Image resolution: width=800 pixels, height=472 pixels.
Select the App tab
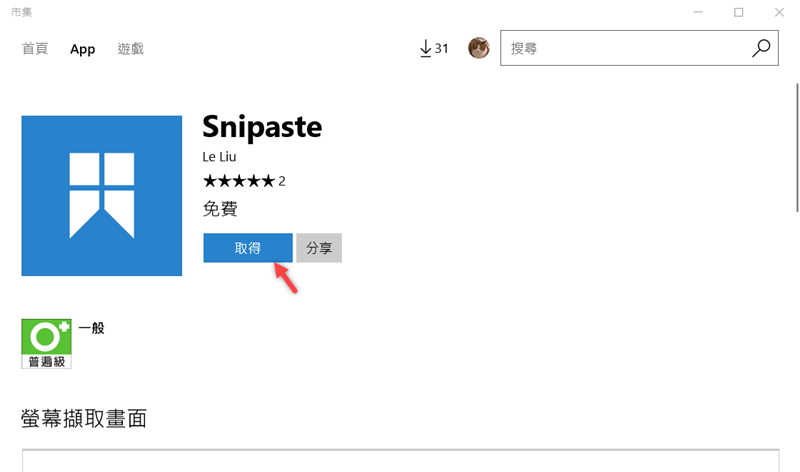coord(83,49)
